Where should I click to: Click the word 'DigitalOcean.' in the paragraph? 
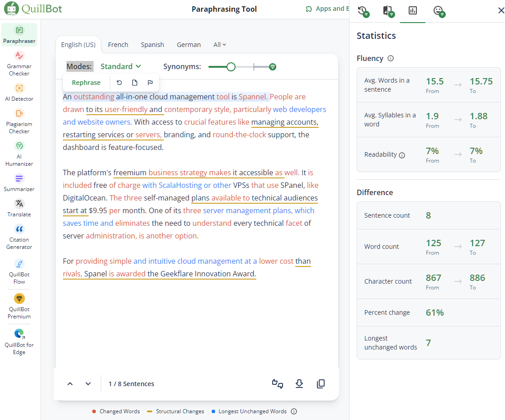pos(85,198)
